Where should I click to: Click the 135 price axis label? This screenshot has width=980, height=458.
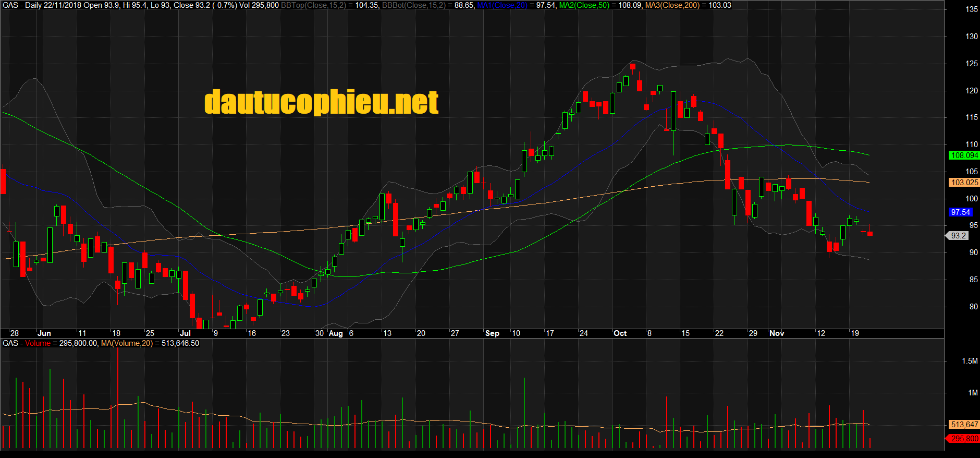[972, 9]
